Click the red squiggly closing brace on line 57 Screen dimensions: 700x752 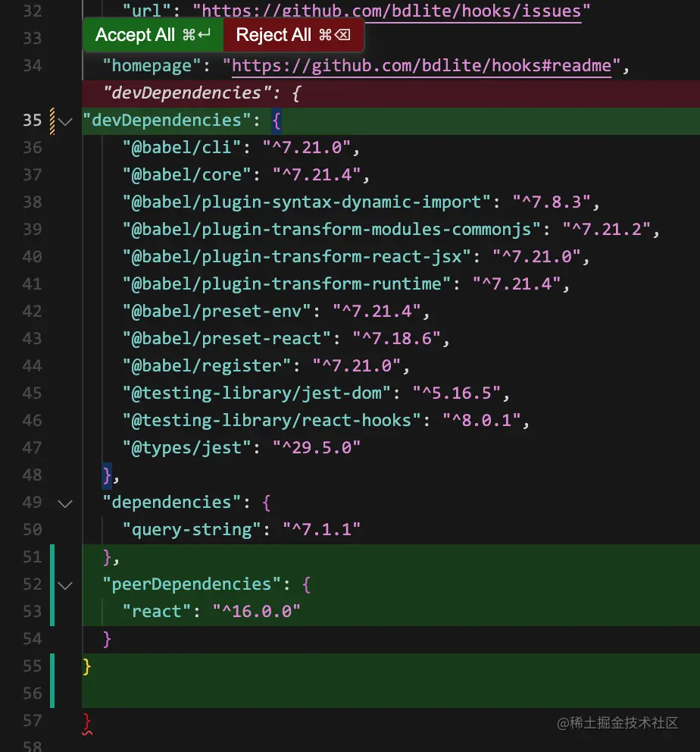pyautogui.click(x=87, y=722)
